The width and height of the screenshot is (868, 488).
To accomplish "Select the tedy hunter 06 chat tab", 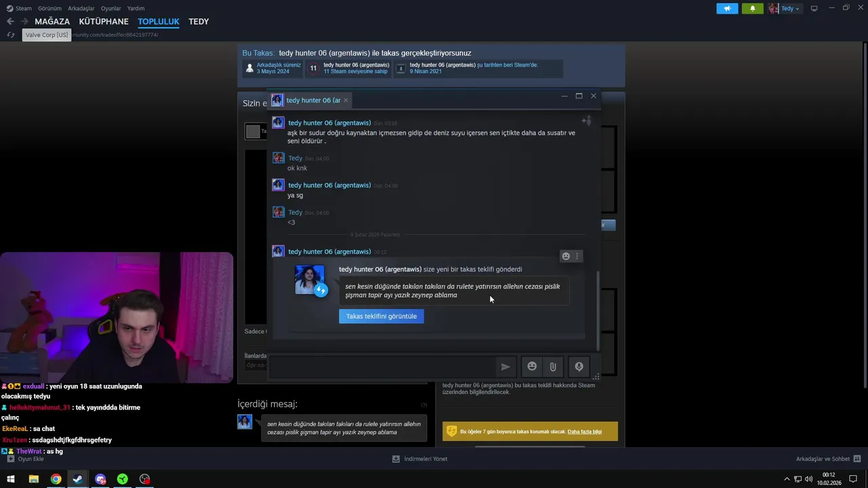I will pyautogui.click(x=310, y=100).
